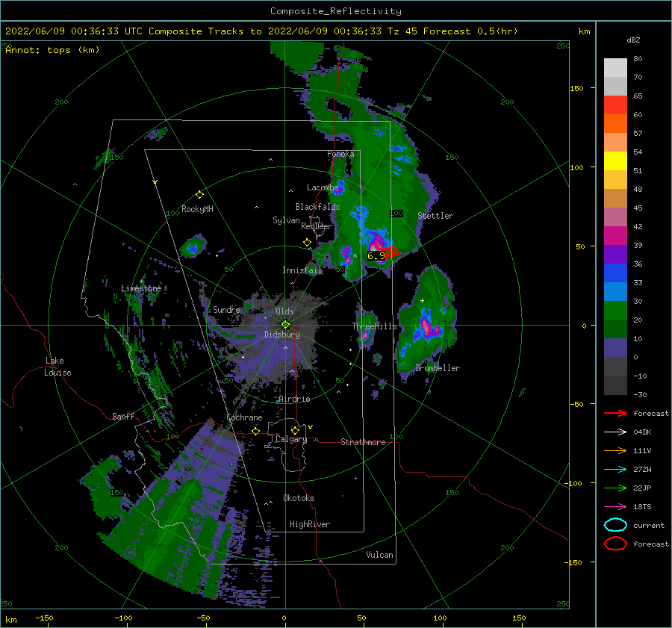The height and width of the screenshot is (628, 672).
Task: Click the yellow diamond marker above RockyMH
Action: [x=199, y=195]
